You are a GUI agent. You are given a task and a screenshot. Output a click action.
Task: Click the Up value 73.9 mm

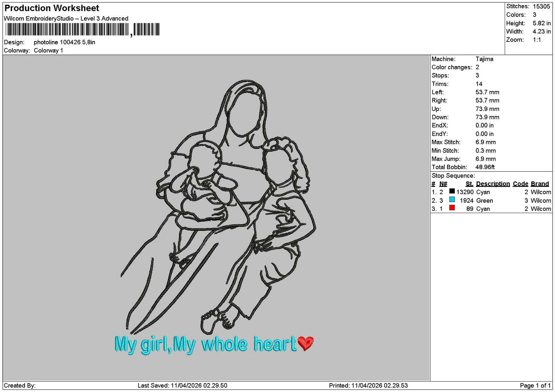[487, 109]
